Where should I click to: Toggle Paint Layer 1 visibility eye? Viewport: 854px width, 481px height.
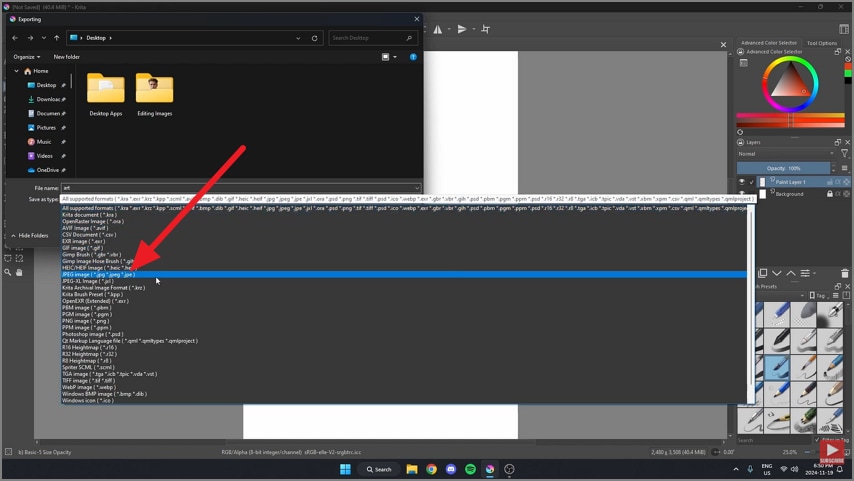click(x=741, y=182)
